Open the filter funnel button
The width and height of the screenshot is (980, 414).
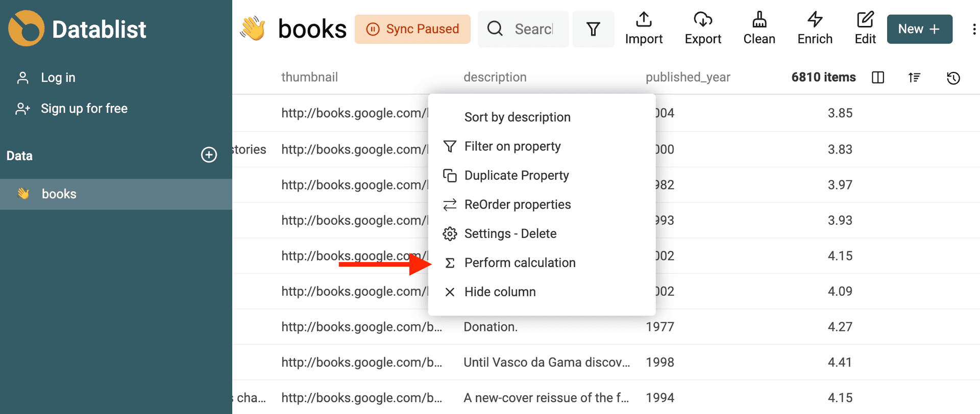tap(593, 29)
